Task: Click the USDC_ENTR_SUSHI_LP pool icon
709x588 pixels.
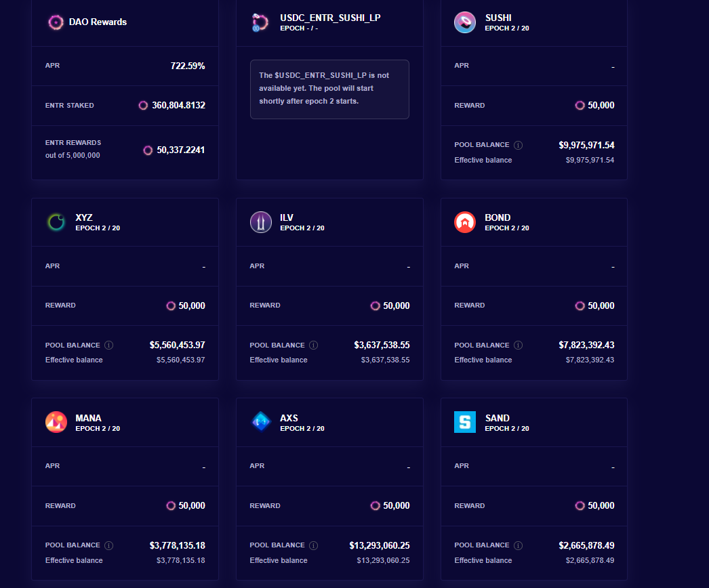Action: tap(260, 22)
